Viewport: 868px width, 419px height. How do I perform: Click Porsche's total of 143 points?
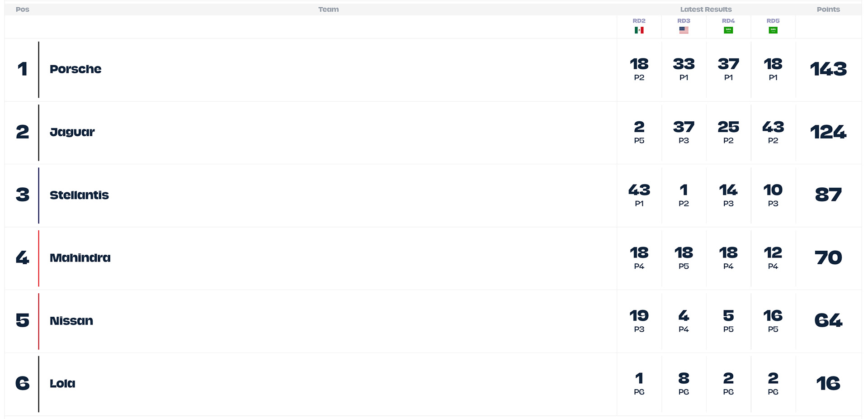click(x=828, y=69)
